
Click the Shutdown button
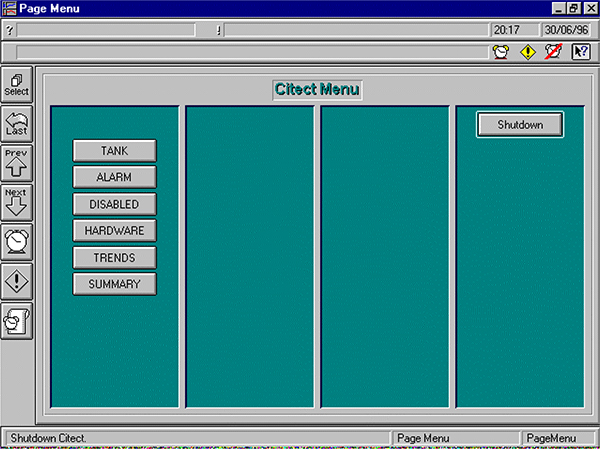point(520,124)
